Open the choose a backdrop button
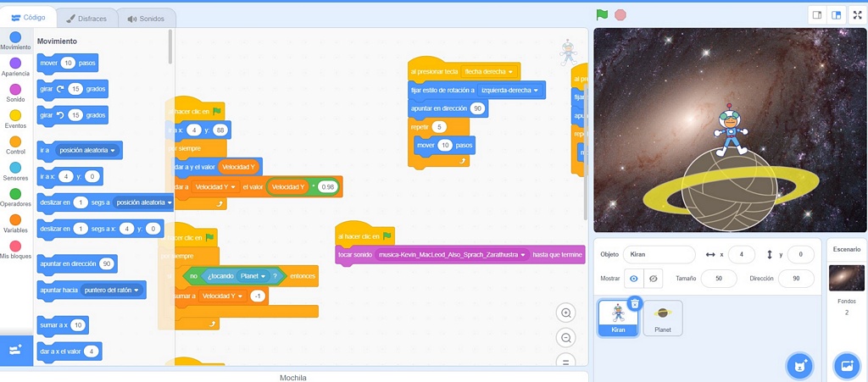Image resolution: width=868 pixels, height=382 pixels. 846,365
